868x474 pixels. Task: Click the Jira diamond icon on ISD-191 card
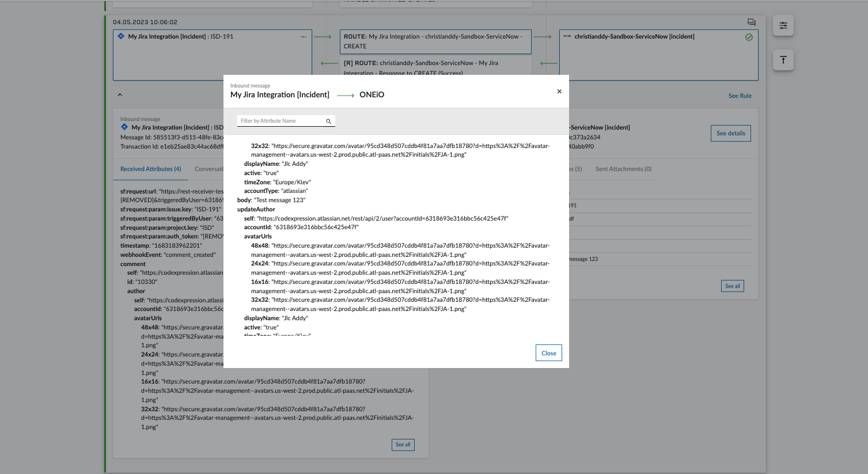tap(121, 36)
